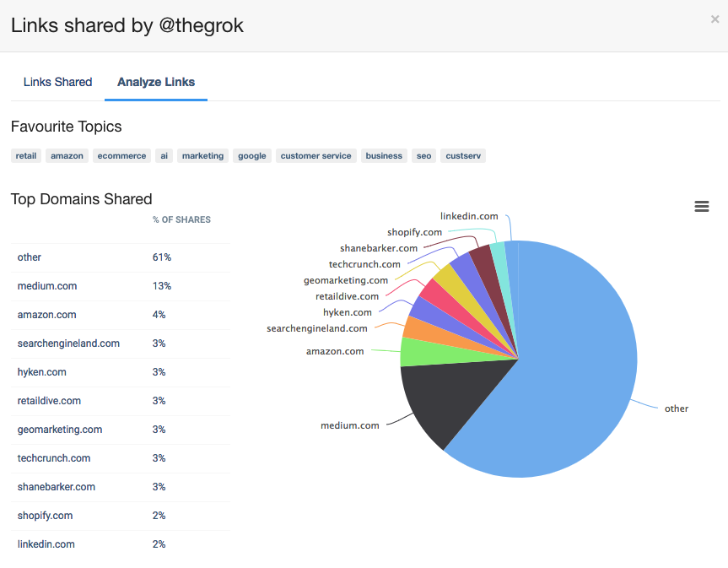Click medium.com label on pie chart
The image size is (728, 568).
[x=350, y=425]
